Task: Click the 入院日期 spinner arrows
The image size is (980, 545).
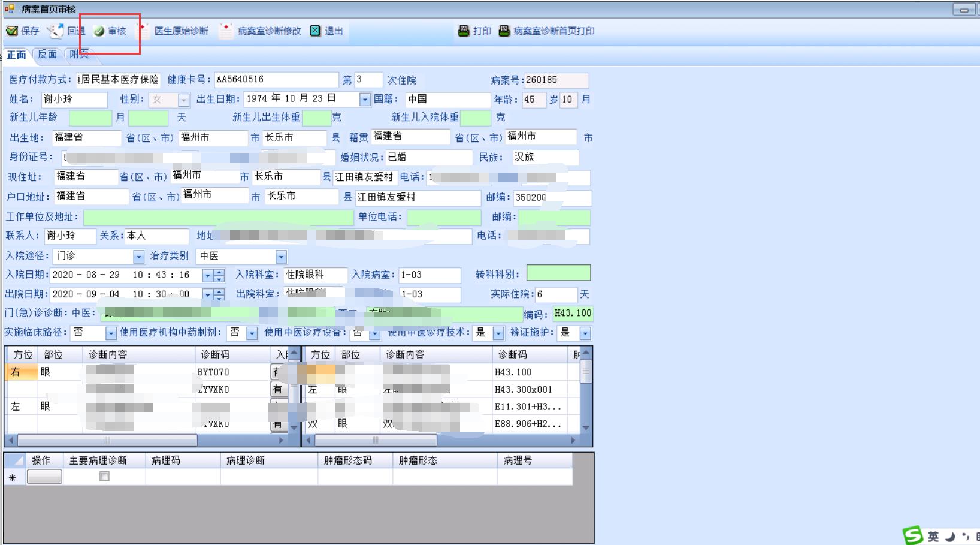Action: [219, 276]
